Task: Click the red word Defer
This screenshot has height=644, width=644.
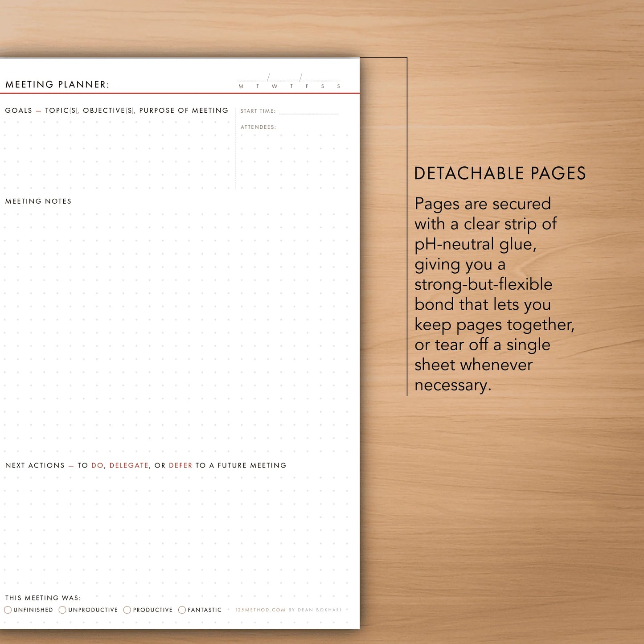Action: (x=180, y=465)
